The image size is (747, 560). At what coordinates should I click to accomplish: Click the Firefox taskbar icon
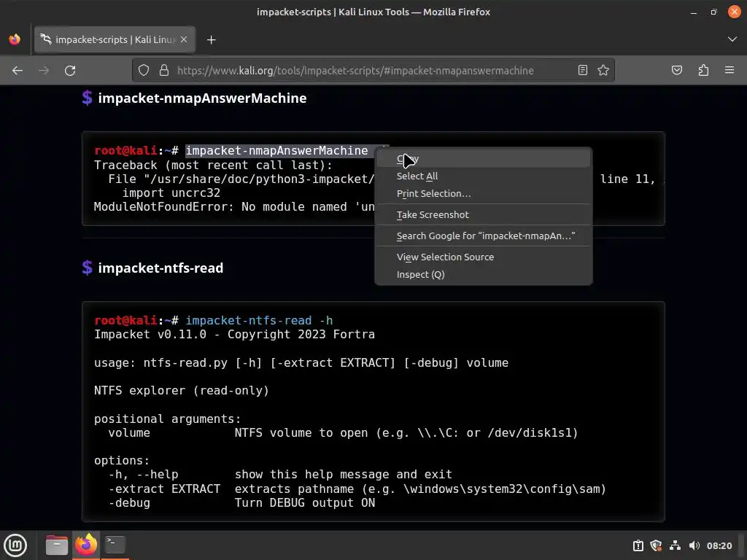pos(86,545)
